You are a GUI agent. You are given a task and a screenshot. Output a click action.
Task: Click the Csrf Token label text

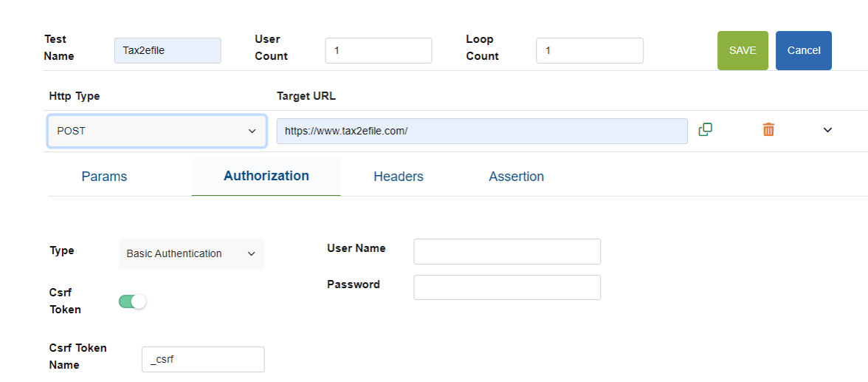pyautogui.click(x=65, y=301)
